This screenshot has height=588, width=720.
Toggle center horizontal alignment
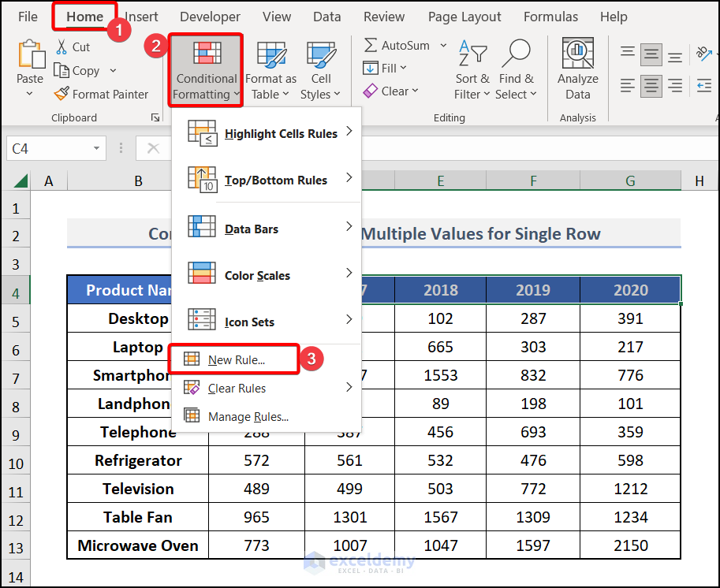click(651, 84)
